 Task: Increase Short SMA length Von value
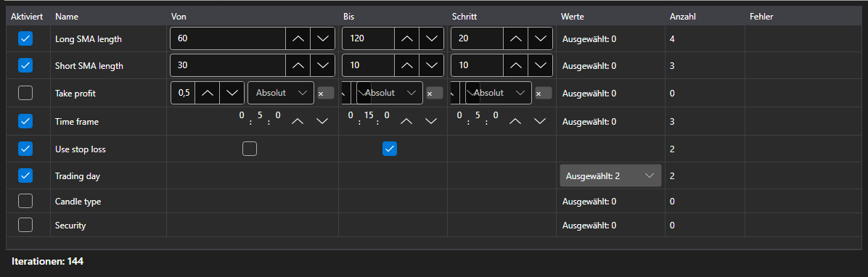[x=298, y=65]
